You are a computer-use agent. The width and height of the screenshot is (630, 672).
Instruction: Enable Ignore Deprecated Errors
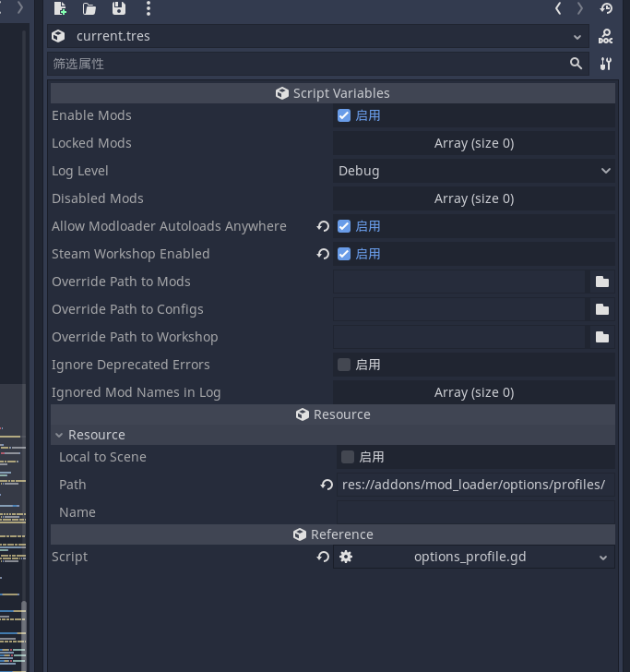[344, 365]
